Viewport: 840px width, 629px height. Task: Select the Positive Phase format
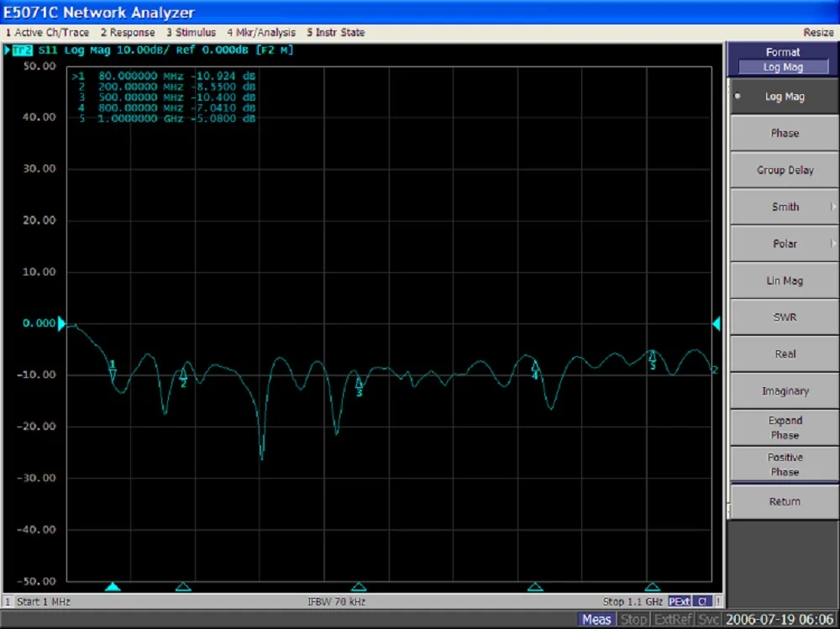coord(785,464)
